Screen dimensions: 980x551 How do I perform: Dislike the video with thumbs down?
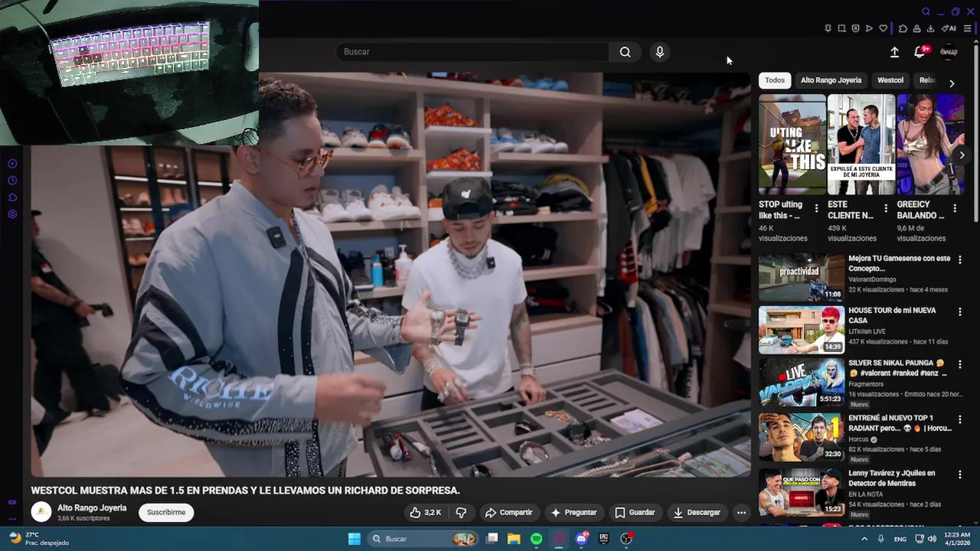point(461,512)
